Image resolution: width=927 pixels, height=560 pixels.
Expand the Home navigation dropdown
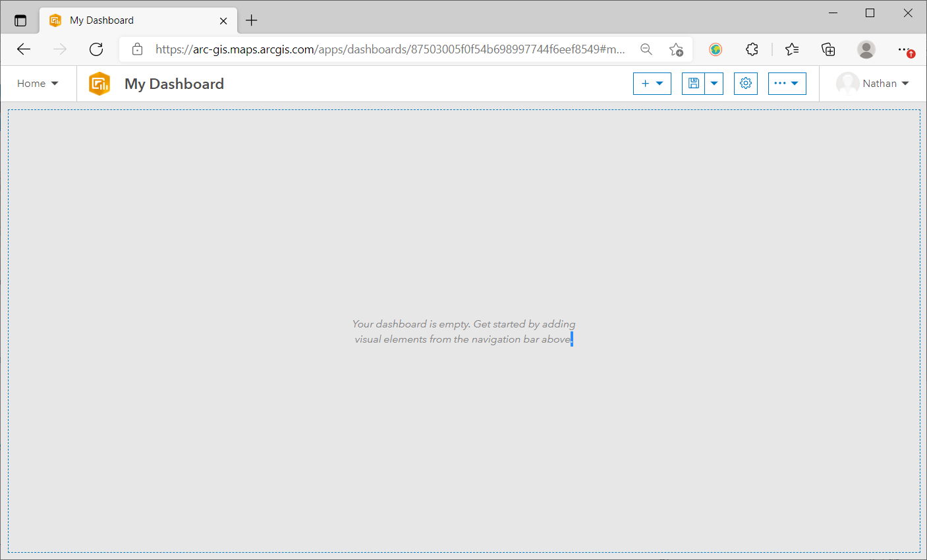point(38,83)
